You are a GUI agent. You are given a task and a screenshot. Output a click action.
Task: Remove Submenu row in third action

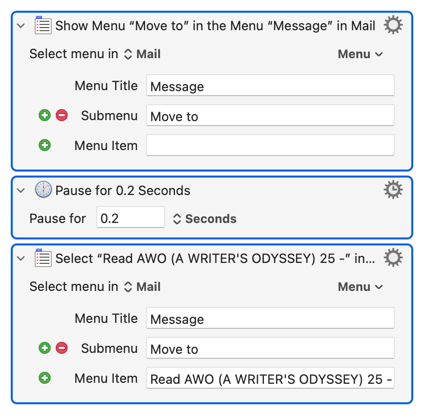[62, 348]
